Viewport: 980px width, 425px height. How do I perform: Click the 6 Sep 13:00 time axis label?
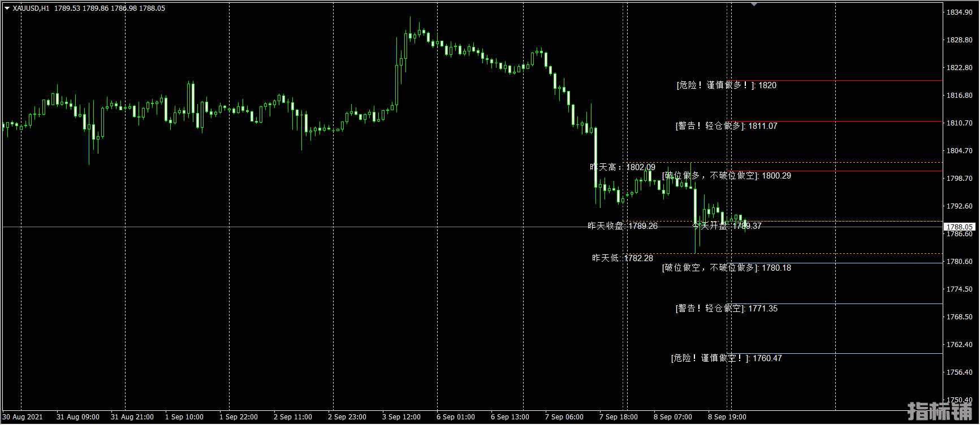point(510,417)
